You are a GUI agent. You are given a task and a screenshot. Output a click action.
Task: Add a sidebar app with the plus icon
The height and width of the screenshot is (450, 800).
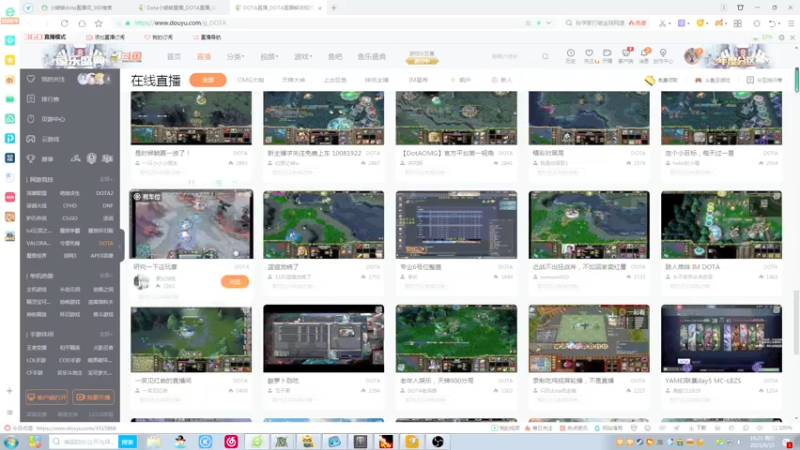click(9, 391)
